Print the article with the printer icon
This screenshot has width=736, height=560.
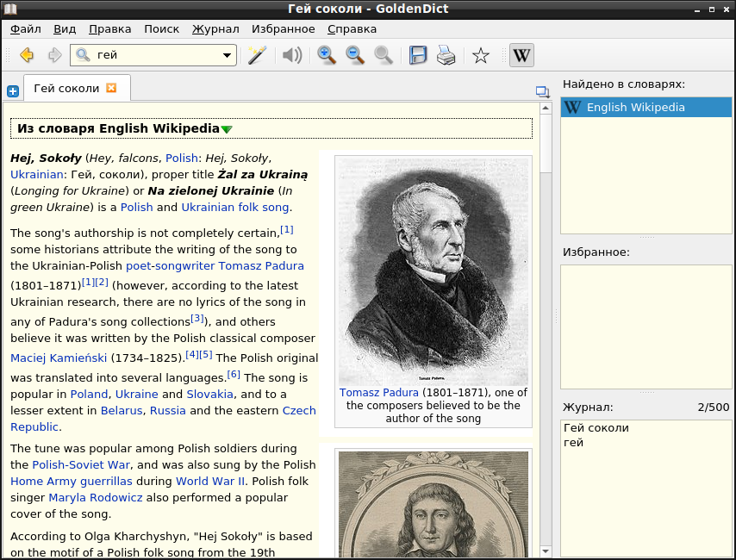(446, 55)
